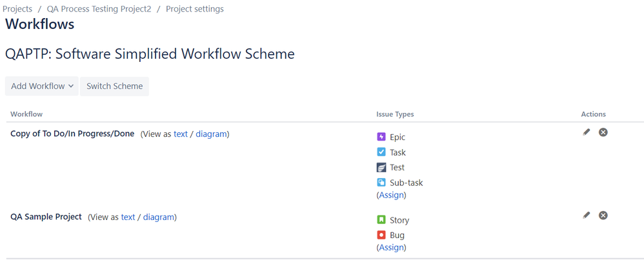The image size is (644, 262).
Task: Click the Test issue type icon
Action: click(x=381, y=167)
